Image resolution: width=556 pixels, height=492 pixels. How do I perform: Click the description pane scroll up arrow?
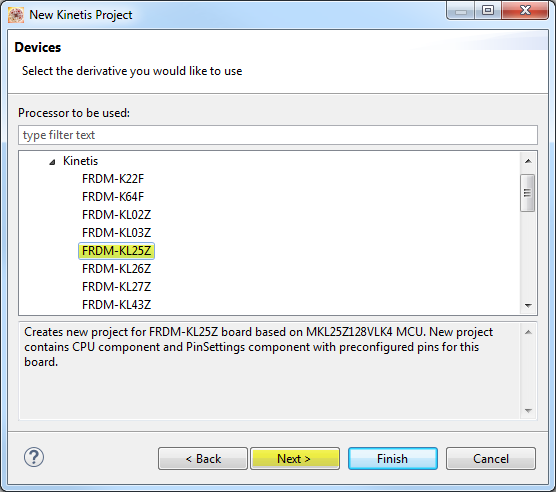point(528,332)
